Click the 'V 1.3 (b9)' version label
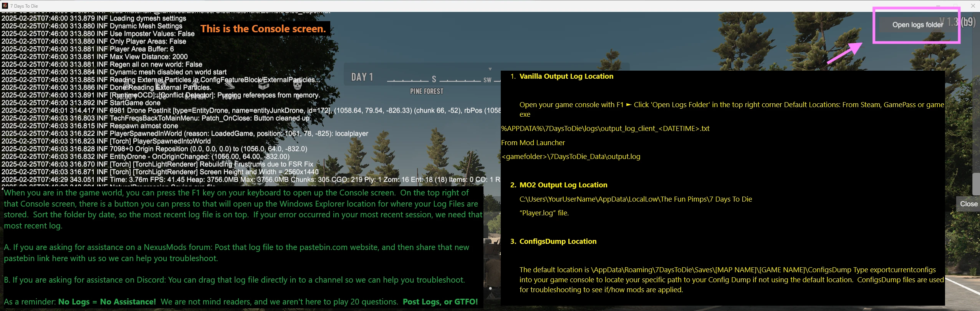 click(957, 22)
